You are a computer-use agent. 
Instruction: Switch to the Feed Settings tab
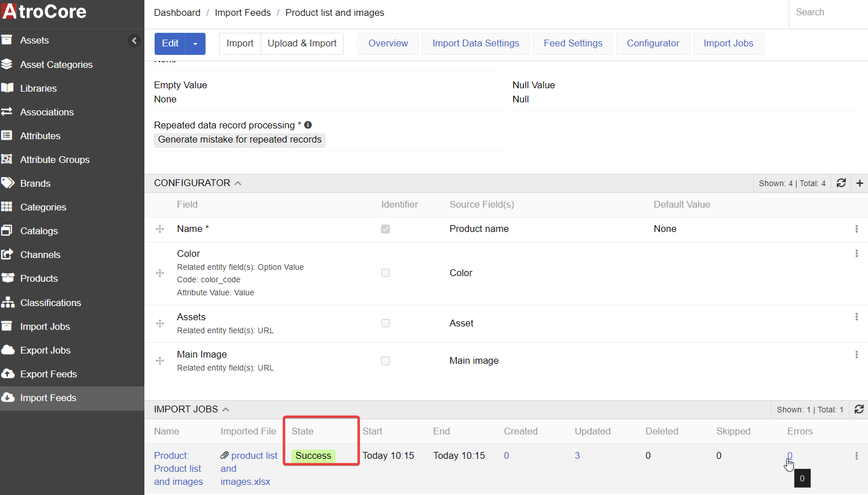click(x=572, y=43)
